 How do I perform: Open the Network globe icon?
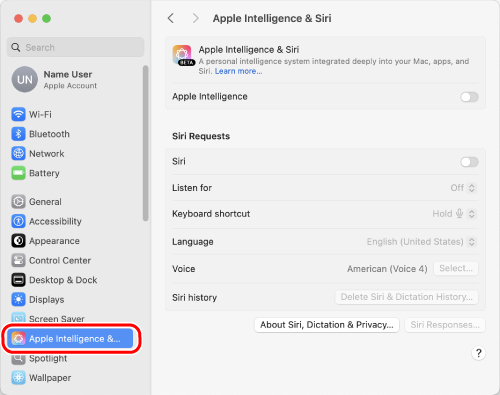coord(18,154)
